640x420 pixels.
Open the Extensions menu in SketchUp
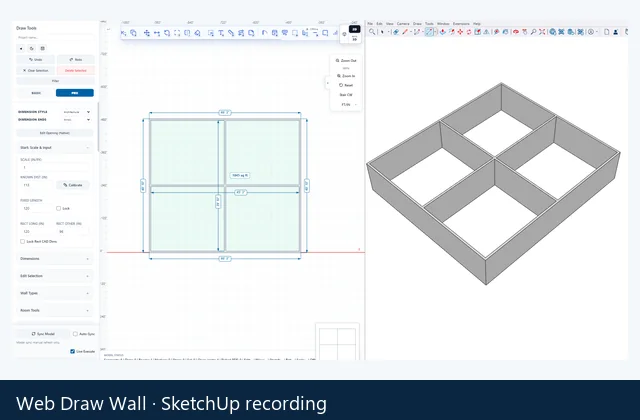pos(461,24)
